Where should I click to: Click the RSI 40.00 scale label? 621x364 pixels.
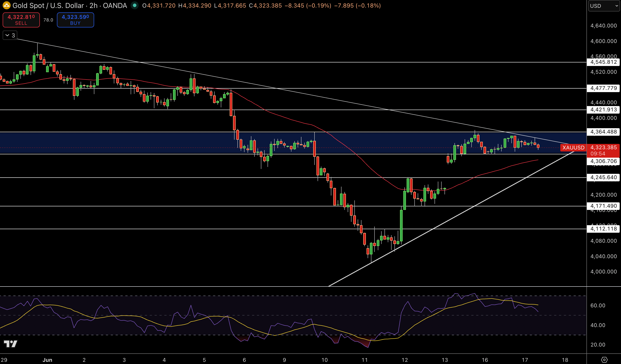(x=598, y=325)
